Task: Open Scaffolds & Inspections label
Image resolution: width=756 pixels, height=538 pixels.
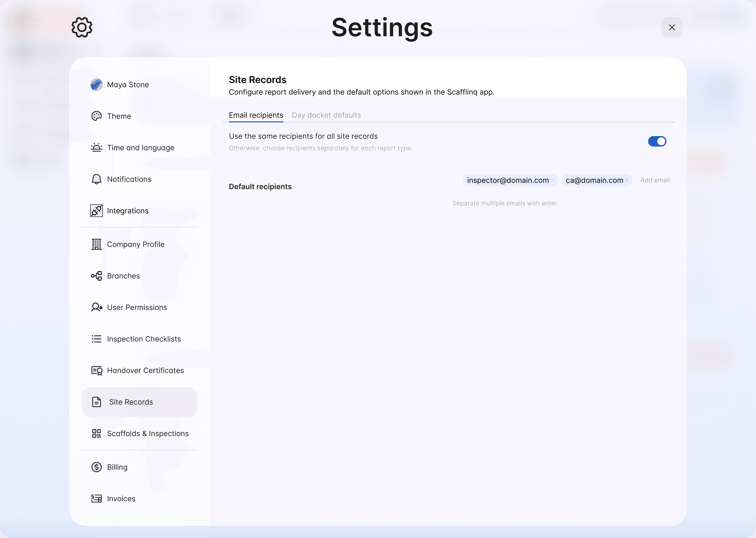Action: tap(148, 434)
